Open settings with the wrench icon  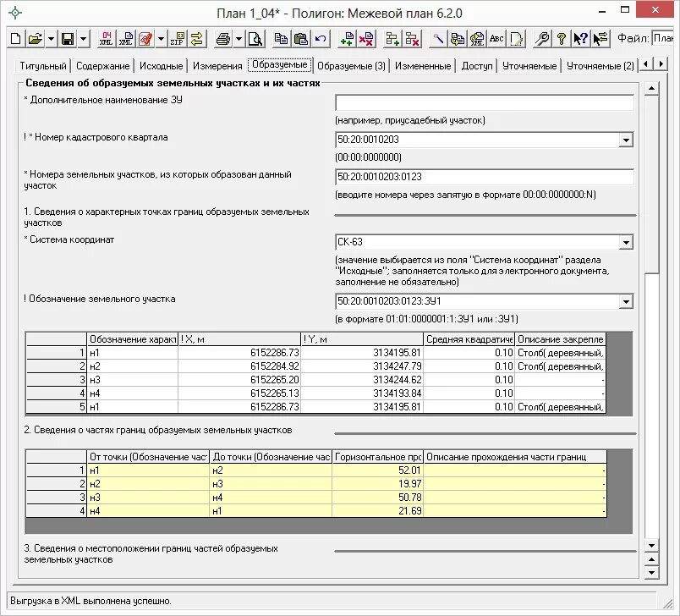(x=542, y=39)
